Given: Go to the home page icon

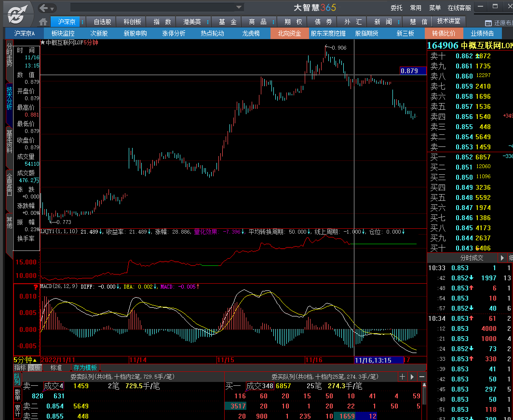Looking at the screenshot, I should 43,22.
